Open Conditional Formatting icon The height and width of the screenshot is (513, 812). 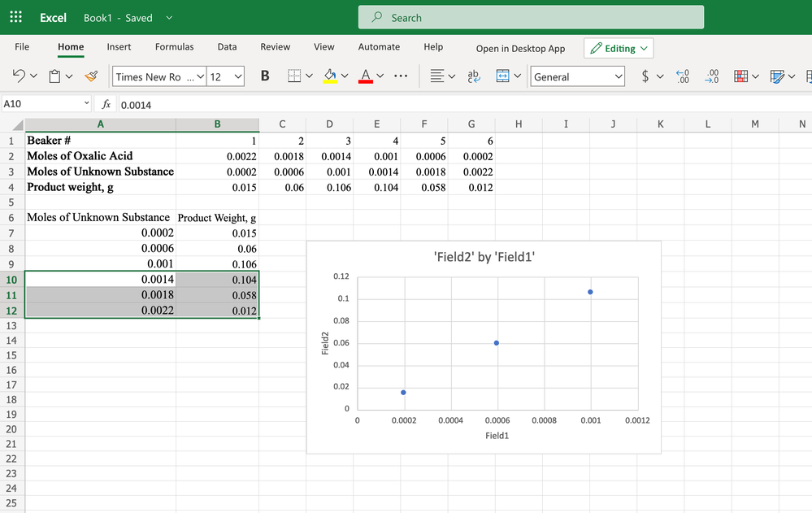(x=740, y=76)
